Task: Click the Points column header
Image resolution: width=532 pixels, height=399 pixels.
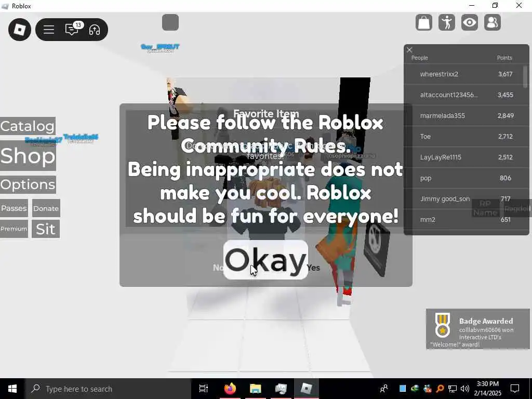Action: click(x=504, y=58)
